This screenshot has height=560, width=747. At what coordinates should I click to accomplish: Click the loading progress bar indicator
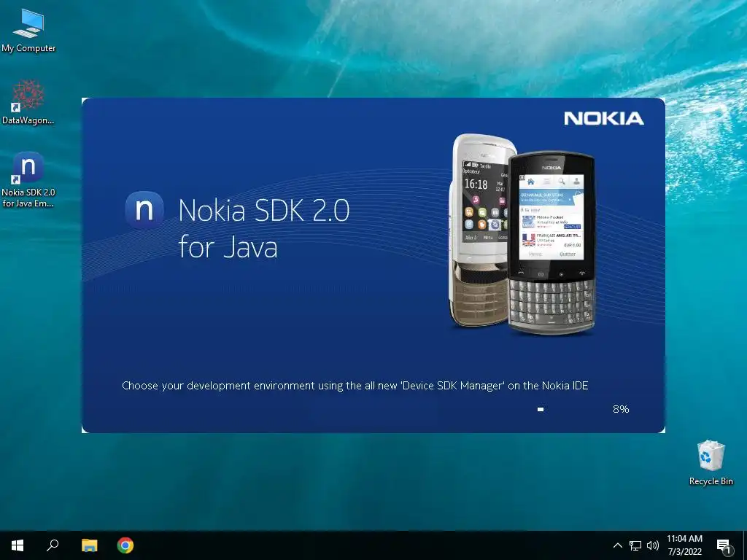point(541,409)
